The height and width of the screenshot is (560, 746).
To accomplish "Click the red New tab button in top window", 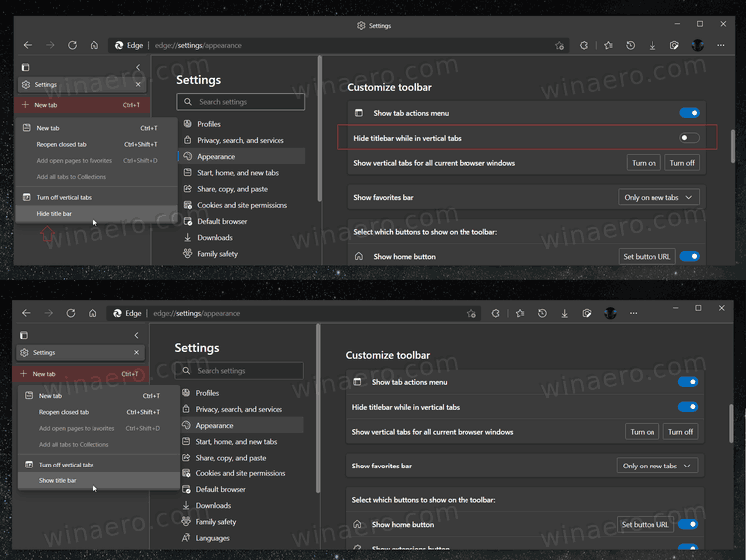I will (x=83, y=105).
